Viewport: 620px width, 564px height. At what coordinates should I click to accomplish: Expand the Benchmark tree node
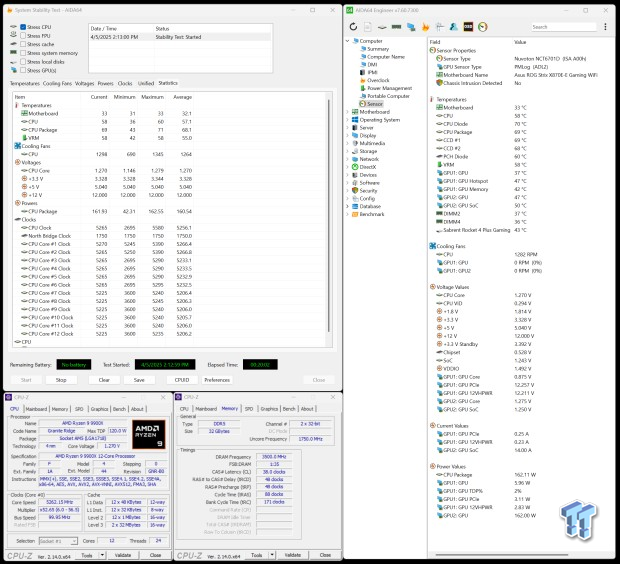click(348, 214)
